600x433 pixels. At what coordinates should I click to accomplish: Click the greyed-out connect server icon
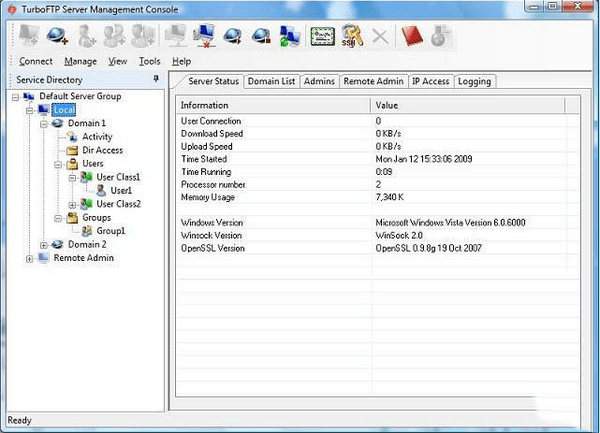[176, 36]
